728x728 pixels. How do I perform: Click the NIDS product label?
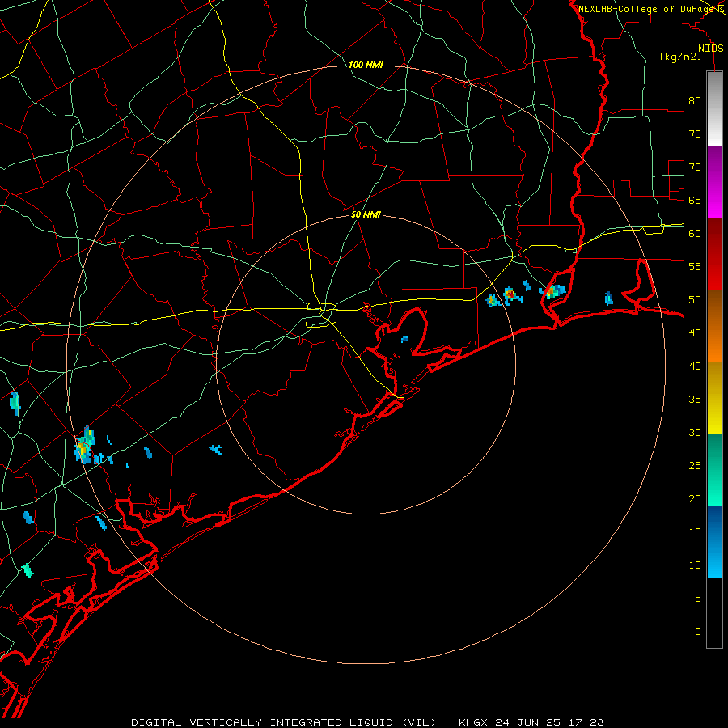pyautogui.click(x=710, y=49)
